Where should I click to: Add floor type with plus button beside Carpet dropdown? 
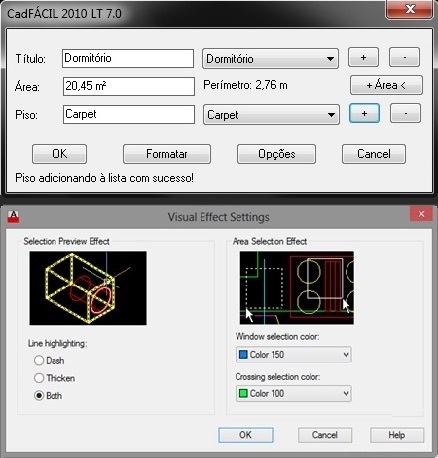pos(364,113)
